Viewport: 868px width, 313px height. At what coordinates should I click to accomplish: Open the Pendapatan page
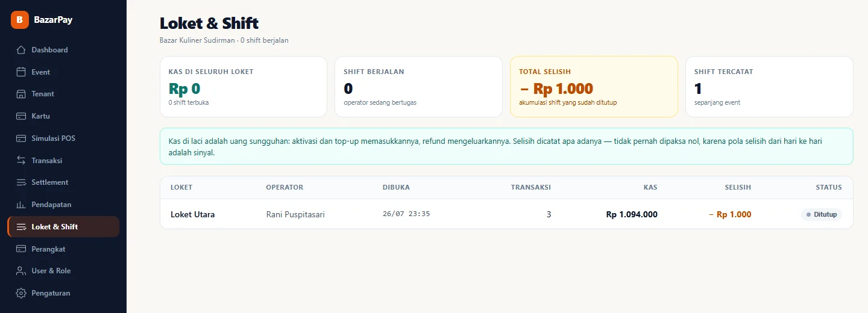(63, 205)
